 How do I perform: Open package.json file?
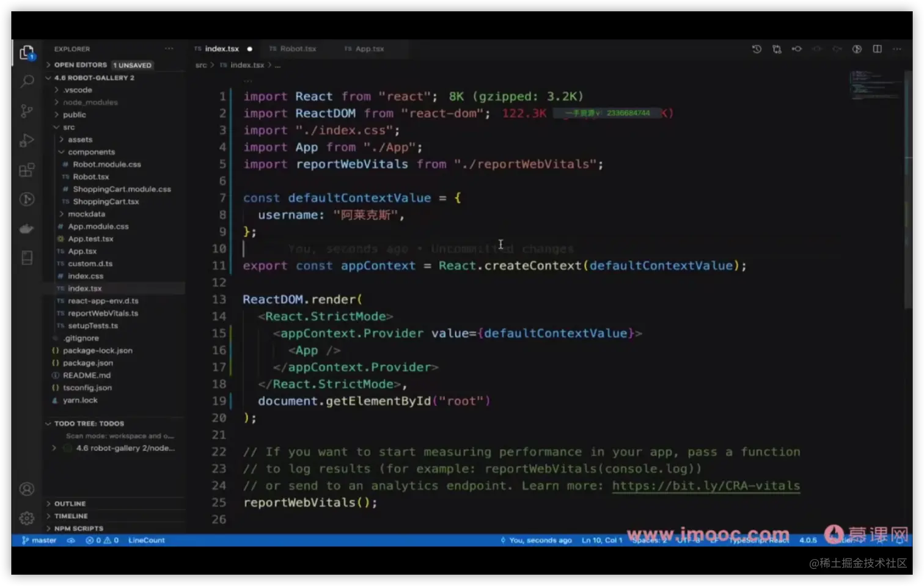(x=87, y=363)
